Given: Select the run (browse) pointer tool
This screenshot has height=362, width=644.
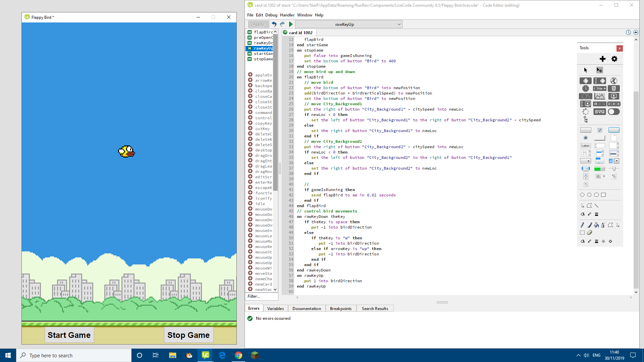Looking at the screenshot, I should [585, 70].
